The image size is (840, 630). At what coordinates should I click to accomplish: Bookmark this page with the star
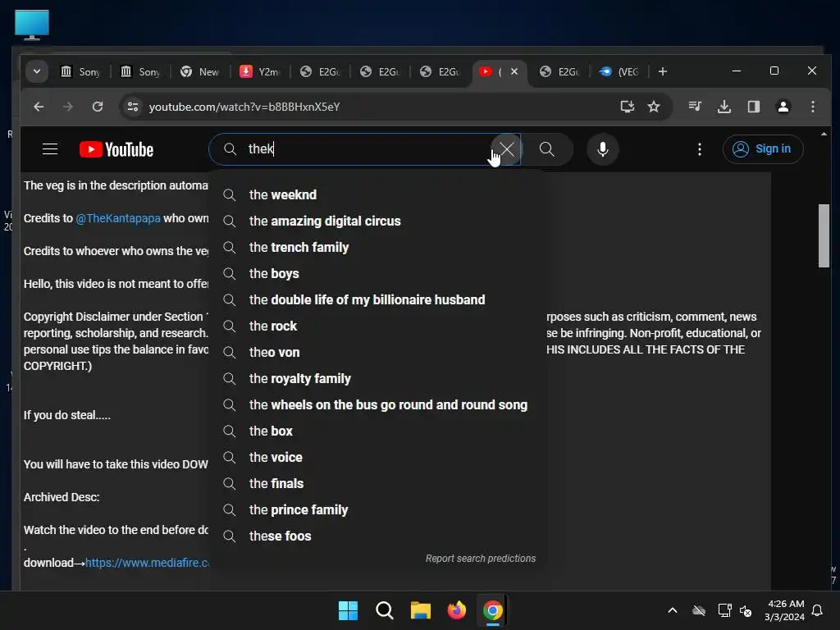point(654,107)
